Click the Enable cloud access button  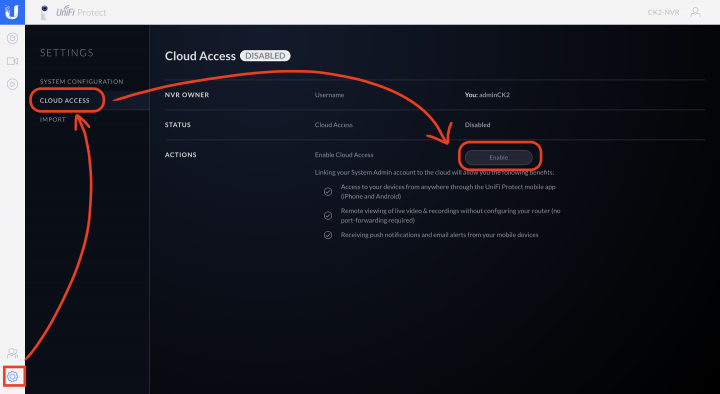point(499,158)
